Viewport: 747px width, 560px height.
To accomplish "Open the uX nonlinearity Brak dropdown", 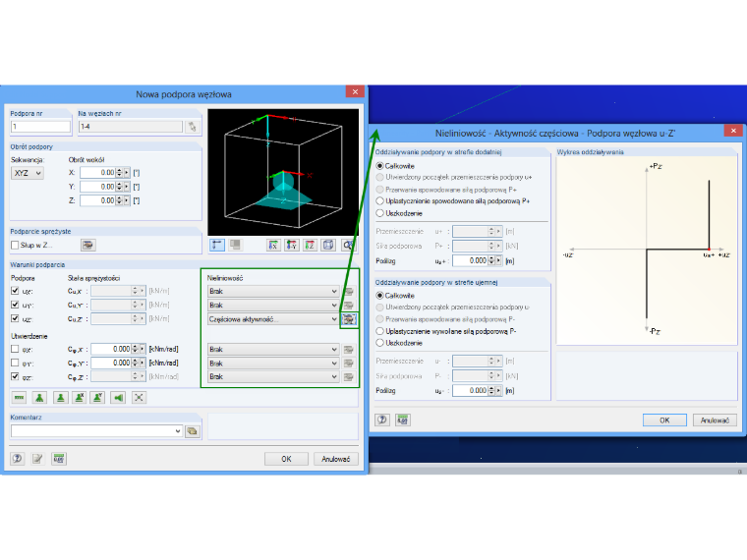I will [x=273, y=291].
